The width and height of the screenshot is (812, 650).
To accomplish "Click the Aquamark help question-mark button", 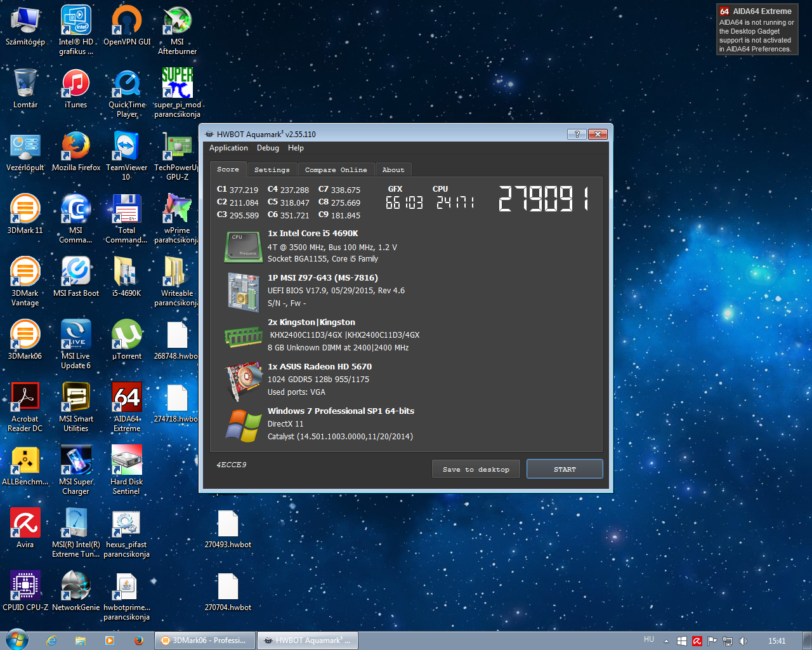I will [x=577, y=134].
